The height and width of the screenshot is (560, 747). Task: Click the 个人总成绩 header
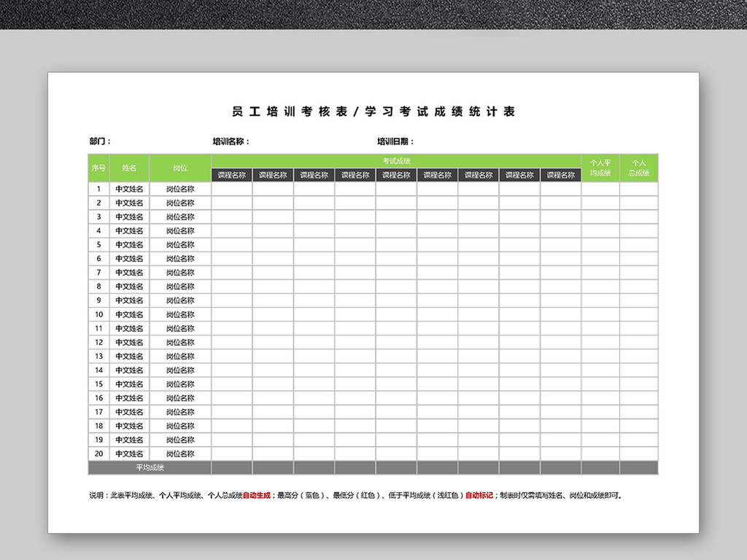[638, 168]
